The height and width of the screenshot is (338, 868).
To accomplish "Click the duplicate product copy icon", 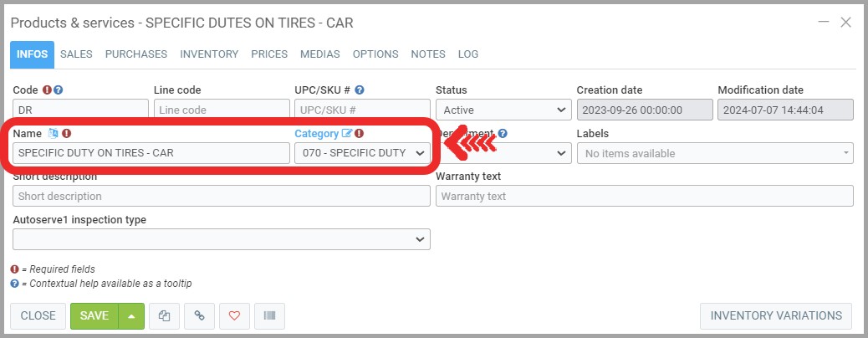I will click(x=164, y=315).
